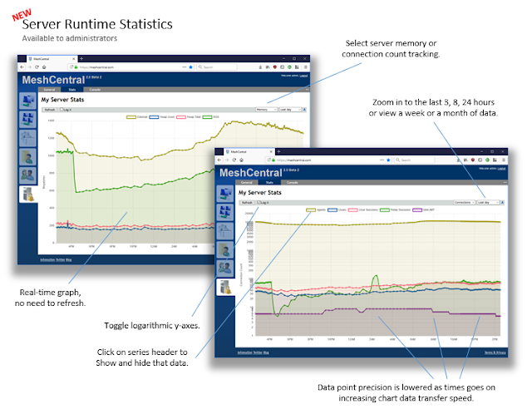Click the Intel AMT purple legend swatch

click(x=417, y=210)
